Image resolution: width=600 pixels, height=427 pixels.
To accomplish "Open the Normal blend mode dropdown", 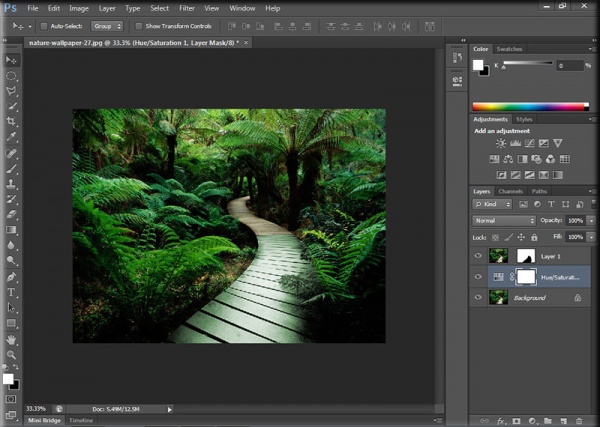I will (504, 220).
